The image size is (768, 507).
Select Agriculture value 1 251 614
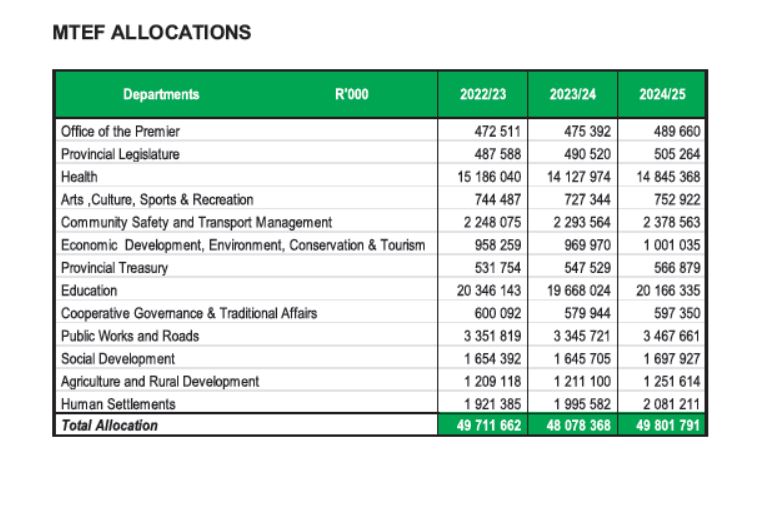(x=672, y=381)
